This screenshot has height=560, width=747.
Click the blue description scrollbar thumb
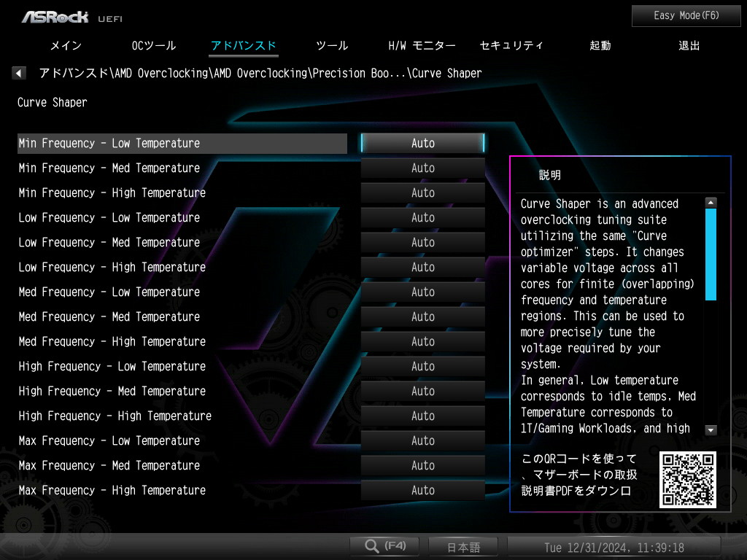tap(711, 254)
